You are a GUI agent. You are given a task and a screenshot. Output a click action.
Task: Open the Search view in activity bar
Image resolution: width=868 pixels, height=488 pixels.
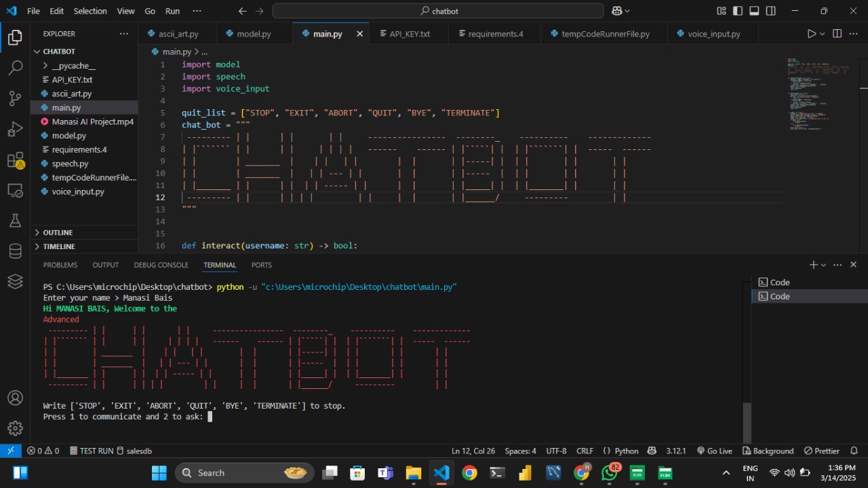[x=15, y=68]
